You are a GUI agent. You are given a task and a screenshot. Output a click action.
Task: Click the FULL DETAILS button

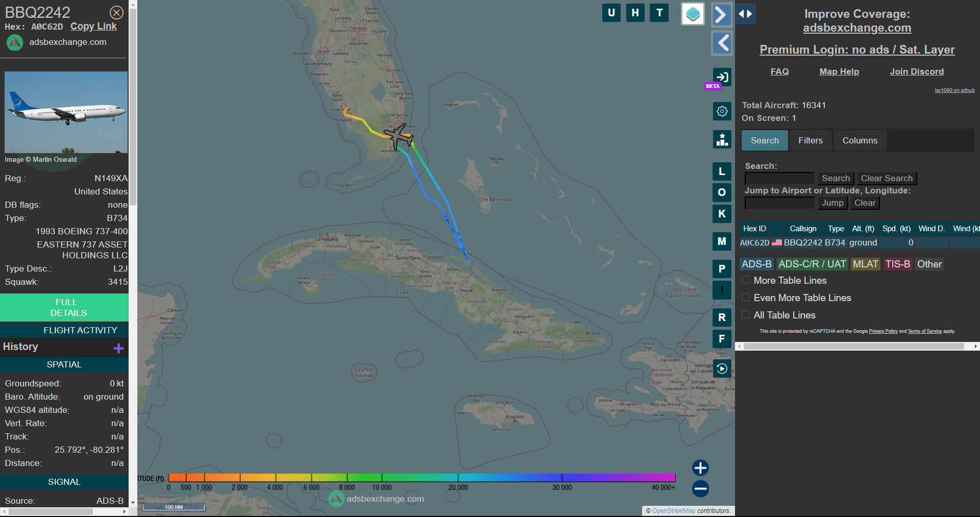(64, 307)
